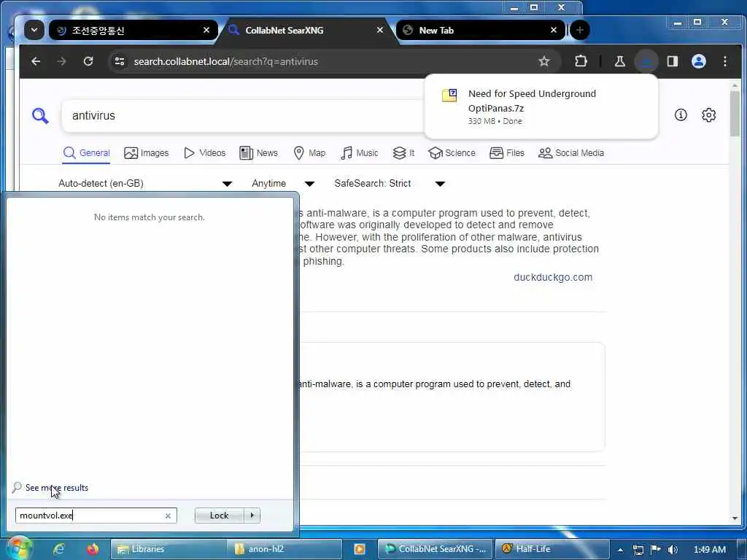Select the News search category
The width and height of the screenshot is (747, 560).
pos(258,153)
